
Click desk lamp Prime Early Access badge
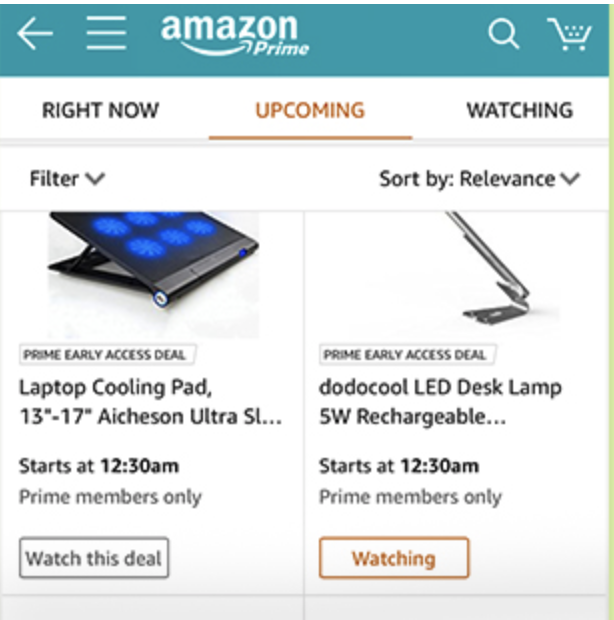407,355
